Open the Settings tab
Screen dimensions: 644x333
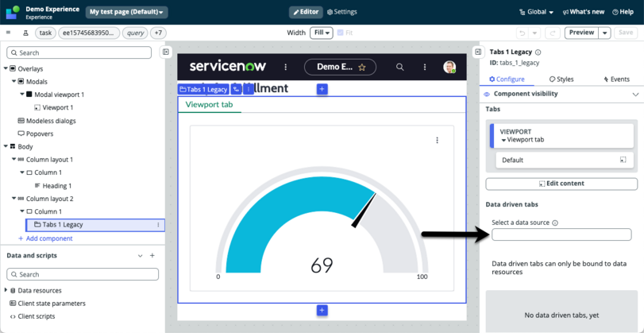tap(341, 13)
